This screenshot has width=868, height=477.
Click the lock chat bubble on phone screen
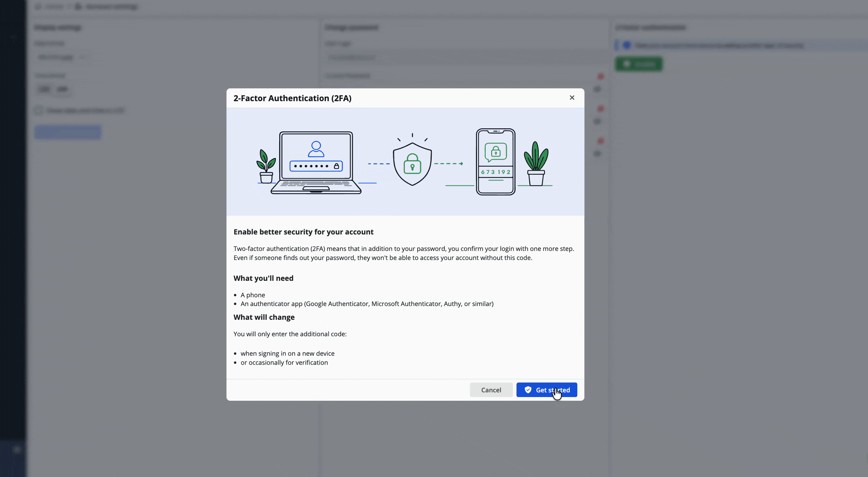tap(495, 152)
